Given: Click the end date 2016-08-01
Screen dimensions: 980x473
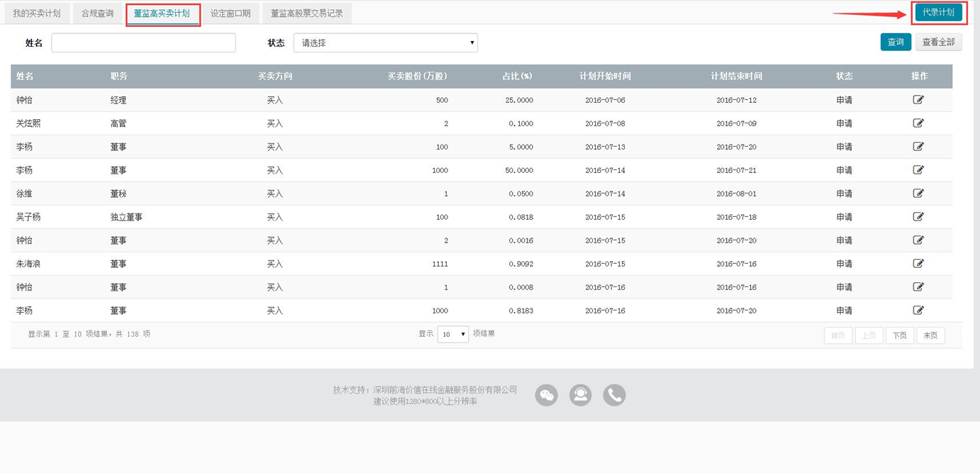Looking at the screenshot, I should click(736, 194).
